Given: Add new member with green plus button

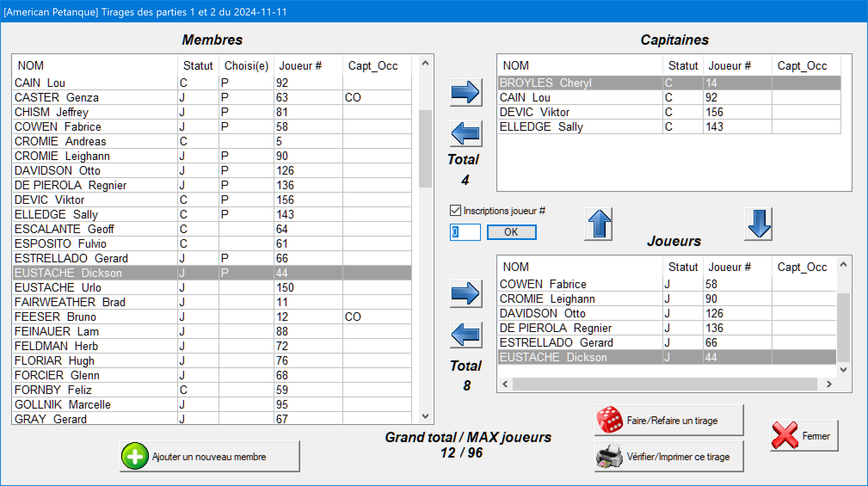Looking at the screenshot, I should [x=209, y=456].
